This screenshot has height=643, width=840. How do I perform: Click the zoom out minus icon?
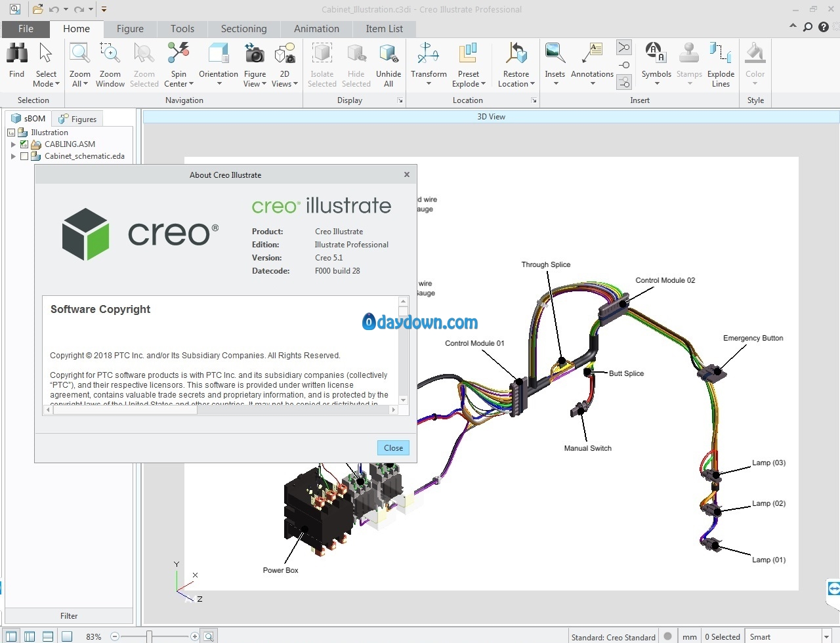tap(115, 636)
